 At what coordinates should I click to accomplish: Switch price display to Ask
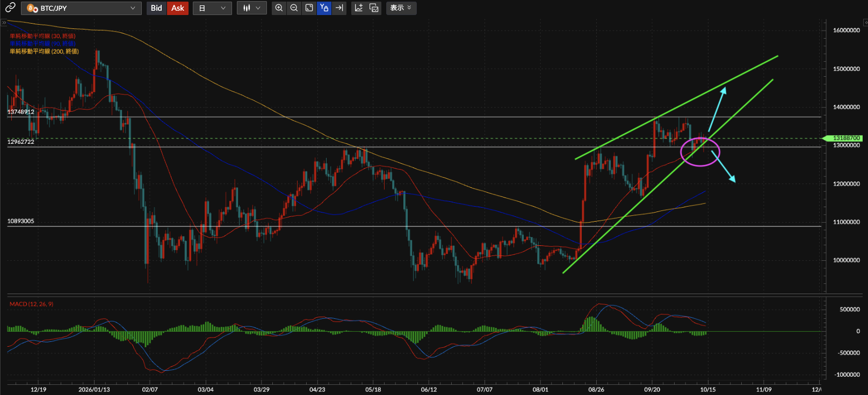click(178, 8)
